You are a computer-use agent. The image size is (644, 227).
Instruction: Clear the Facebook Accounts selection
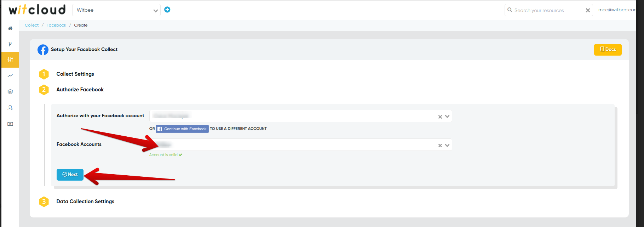440,146
